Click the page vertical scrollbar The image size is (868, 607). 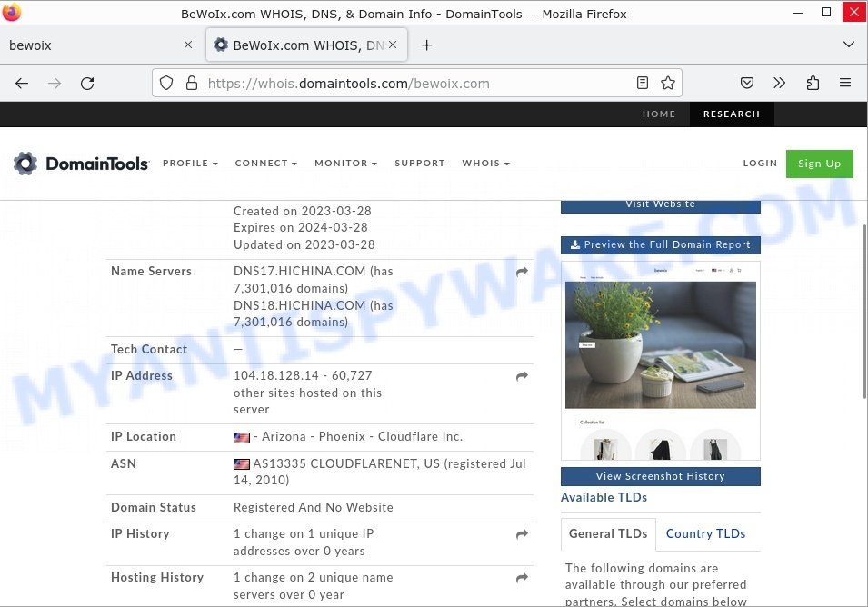pyautogui.click(x=864, y=311)
